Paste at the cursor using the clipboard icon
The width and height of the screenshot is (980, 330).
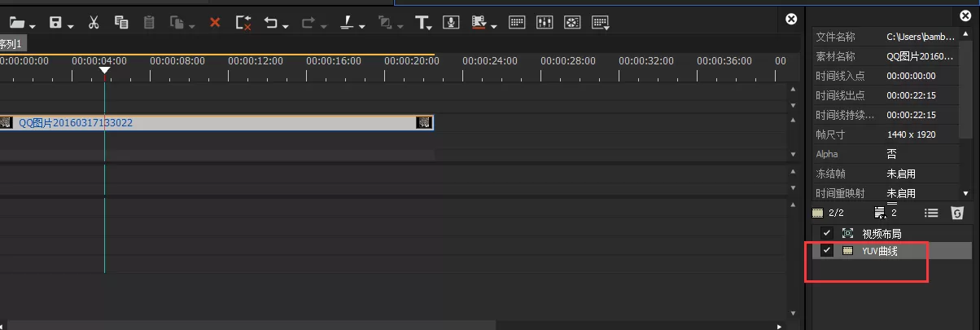click(x=149, y=23)
